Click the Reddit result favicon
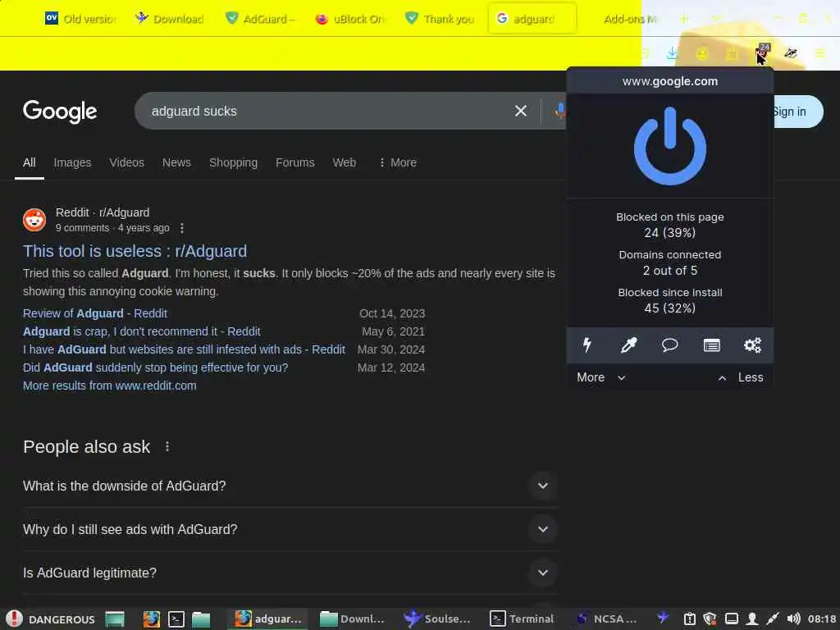 34,220
